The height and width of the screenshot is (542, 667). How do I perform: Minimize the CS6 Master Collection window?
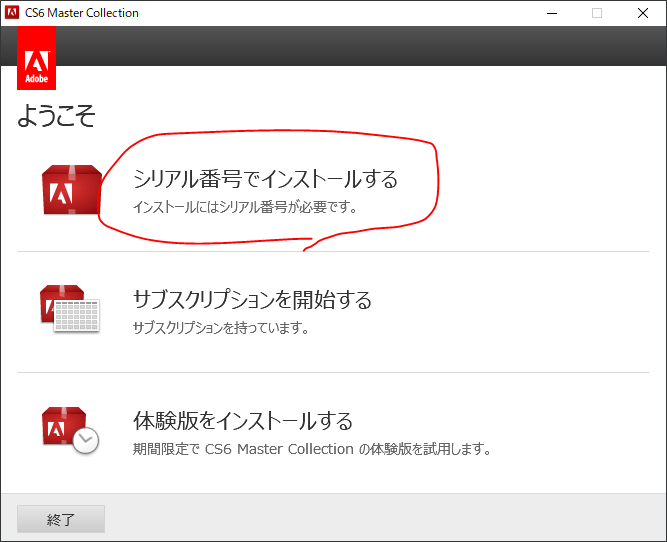552,13
